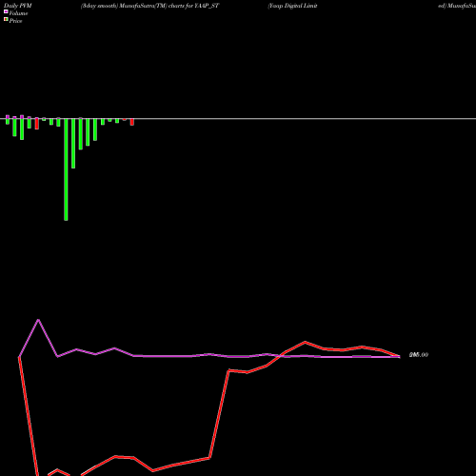The height and width of the screenshot is (476, 476).
Task: Click the peak of the magenta volume line
Action: pyautogui.click(x=38, y=320)
